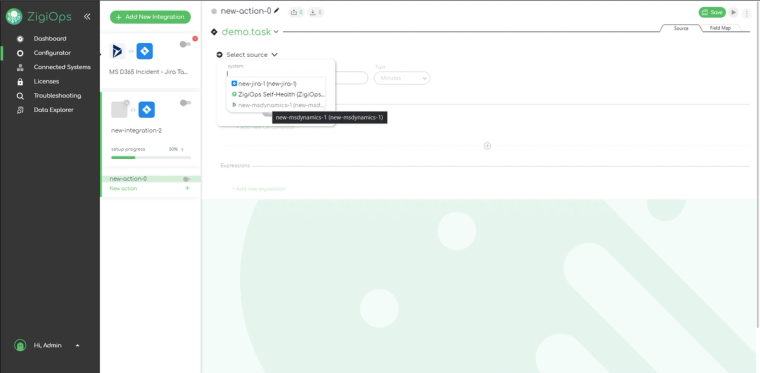
Task: Click plus icon to add new action
Action: tap(187, 188)
